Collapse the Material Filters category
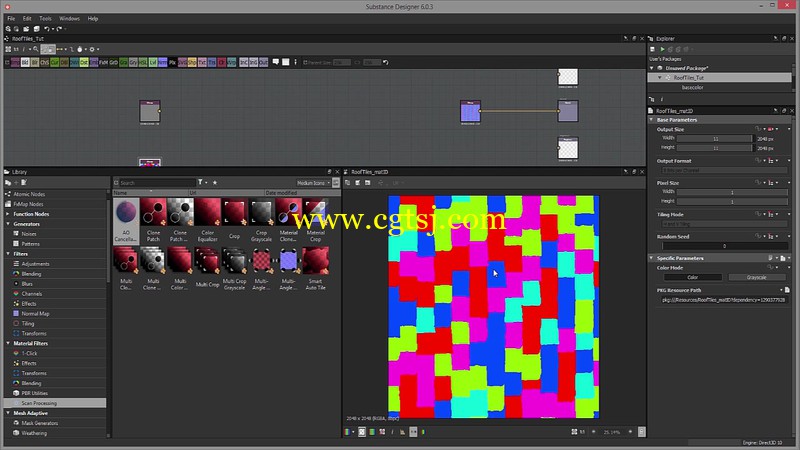This screenshot has height=450, width=800. pos(8,343)
